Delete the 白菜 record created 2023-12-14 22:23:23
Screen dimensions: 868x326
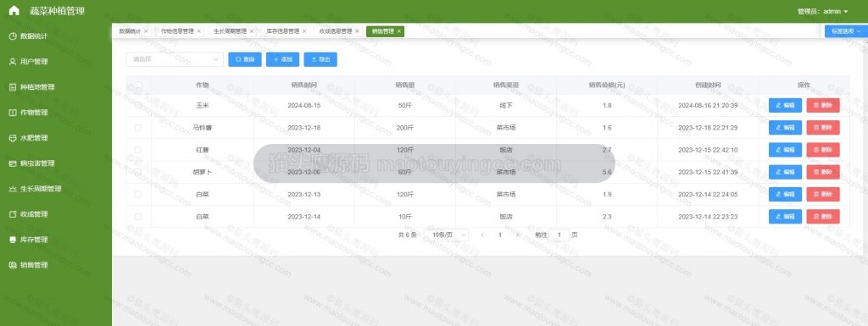point(822,217)
